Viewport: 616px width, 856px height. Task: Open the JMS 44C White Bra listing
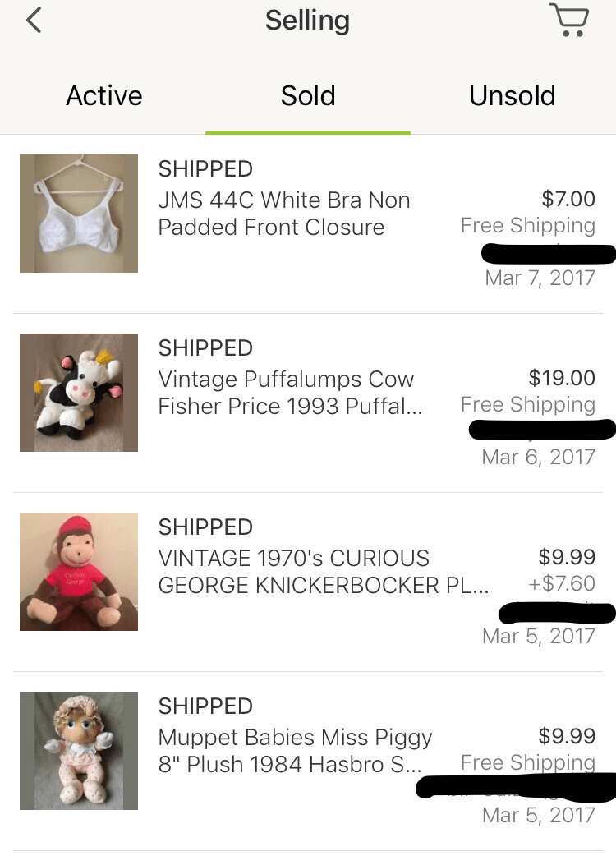tap(283, 214)
